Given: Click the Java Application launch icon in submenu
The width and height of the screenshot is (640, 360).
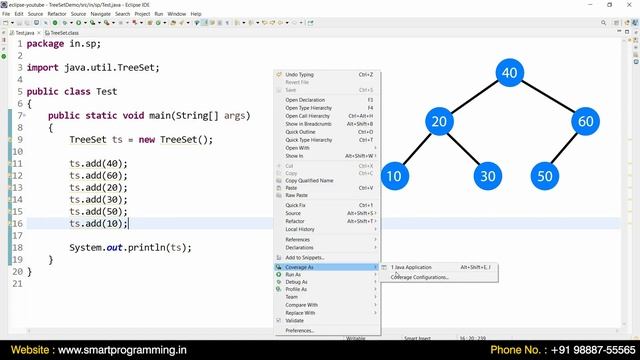Looking at the screenshot, I should click(x=384, y=267).
